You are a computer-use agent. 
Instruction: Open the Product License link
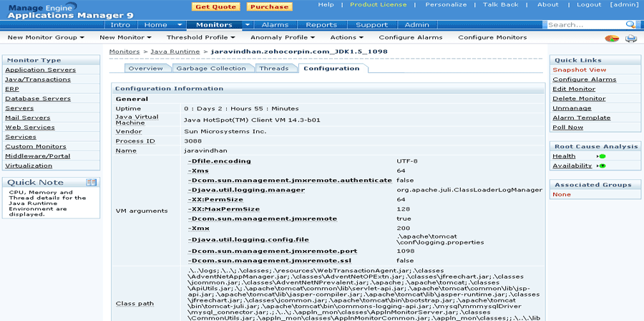tap(379, 4)
